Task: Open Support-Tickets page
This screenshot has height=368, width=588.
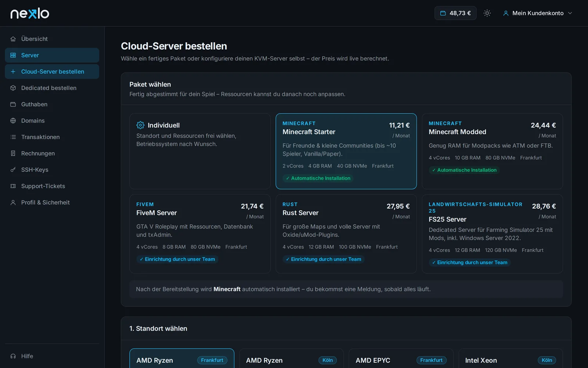Action: (x=52, y=186)
